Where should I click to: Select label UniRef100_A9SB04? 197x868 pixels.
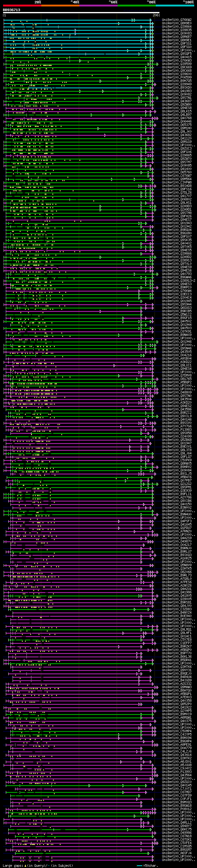click(177, 358)
